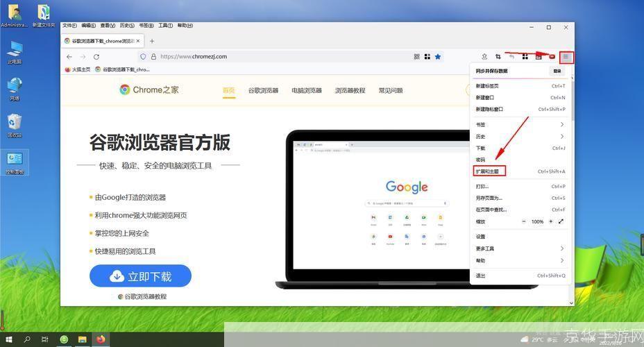Screen dimensions: 644x347
Task: Click the four-square grid icon in address bar
Action: tap(427, 57)
